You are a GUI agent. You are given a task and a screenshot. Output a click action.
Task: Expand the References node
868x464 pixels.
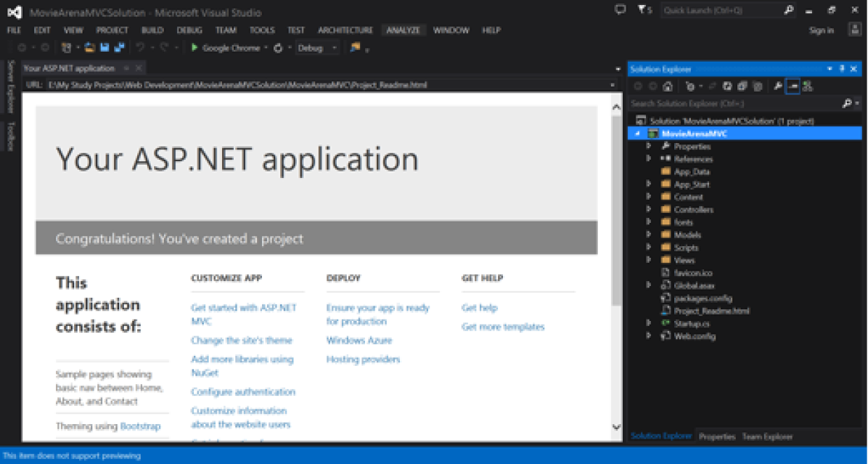click(x=648, y=159)
